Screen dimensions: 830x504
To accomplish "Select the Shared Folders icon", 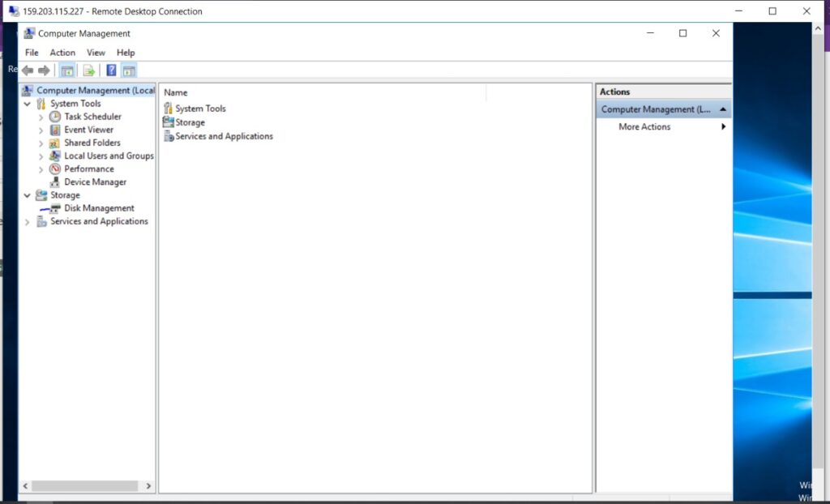I will point(55,143).
